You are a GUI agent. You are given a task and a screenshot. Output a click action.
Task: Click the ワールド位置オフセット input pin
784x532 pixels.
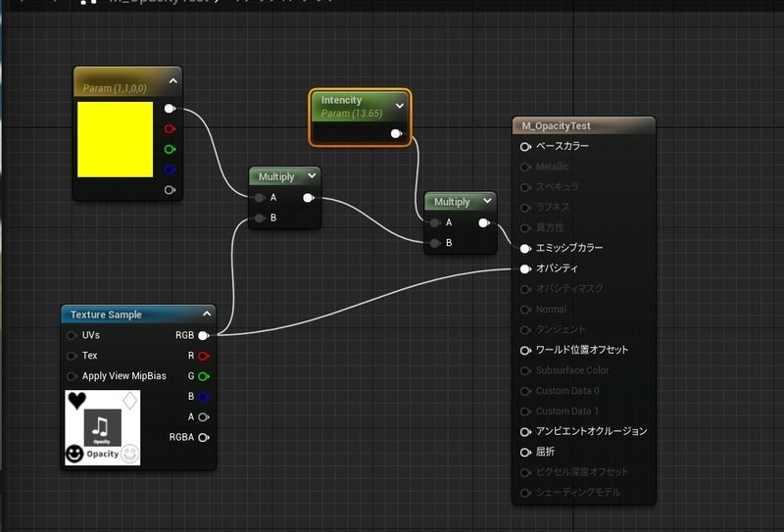coord(525,351)
